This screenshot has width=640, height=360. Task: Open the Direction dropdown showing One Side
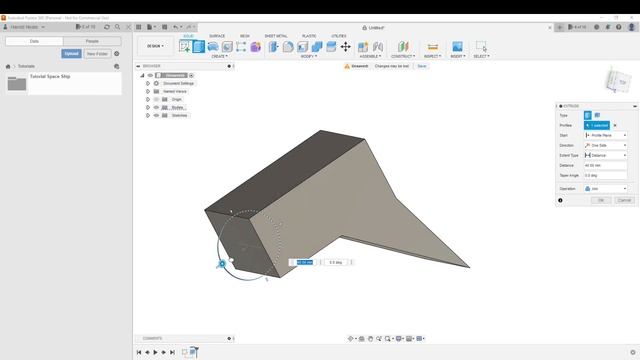coord(605,145)
